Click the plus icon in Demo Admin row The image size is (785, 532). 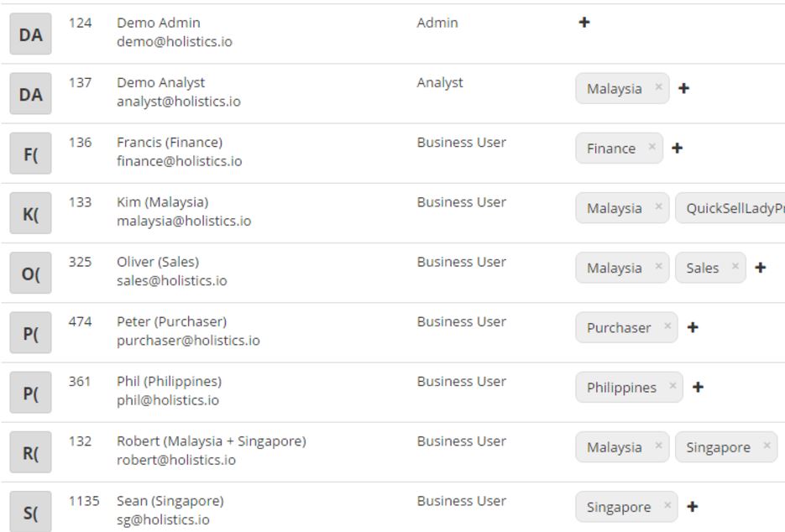pyautogui.click(x=584, y=23)
